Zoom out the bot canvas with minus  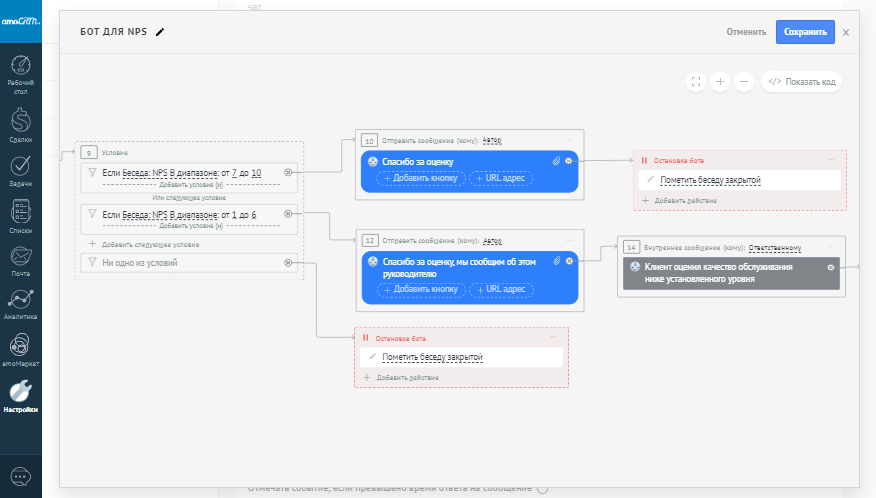(x=743, y=82)
